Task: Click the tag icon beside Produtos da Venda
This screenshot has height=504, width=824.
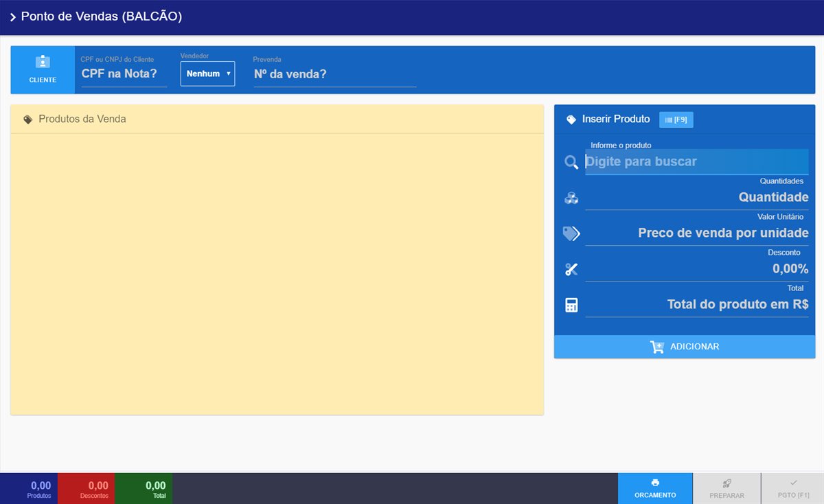Action: (x=28, y=119)
